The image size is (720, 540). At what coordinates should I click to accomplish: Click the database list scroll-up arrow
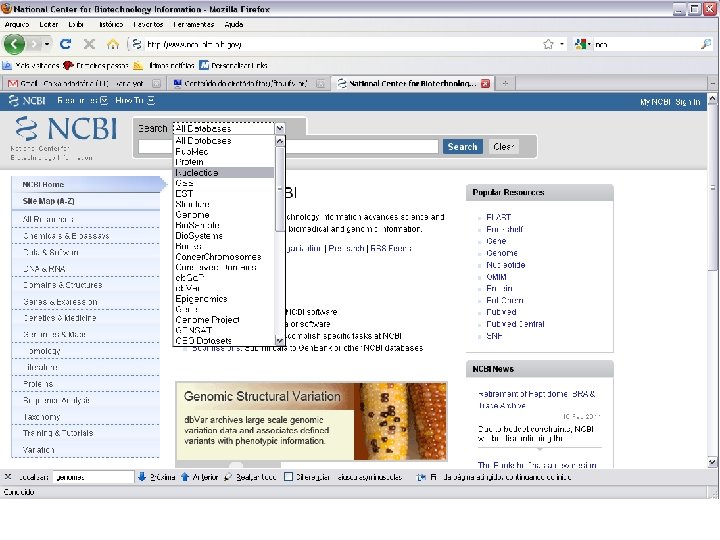(280, 141)
